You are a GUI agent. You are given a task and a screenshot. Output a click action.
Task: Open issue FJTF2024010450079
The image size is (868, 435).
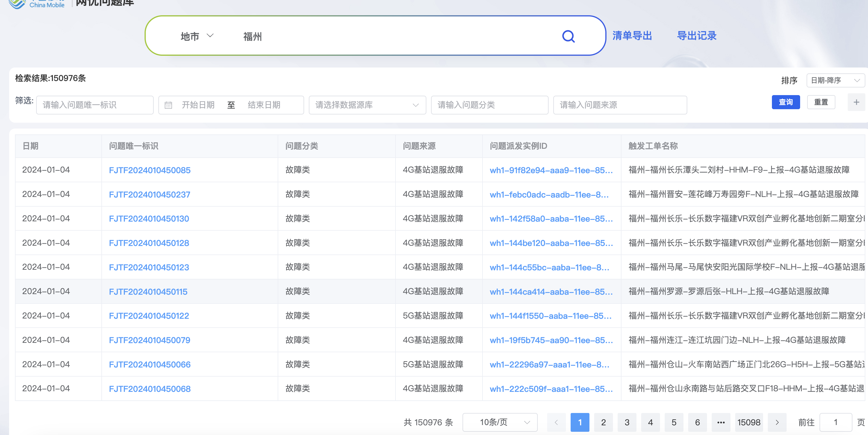150,340
